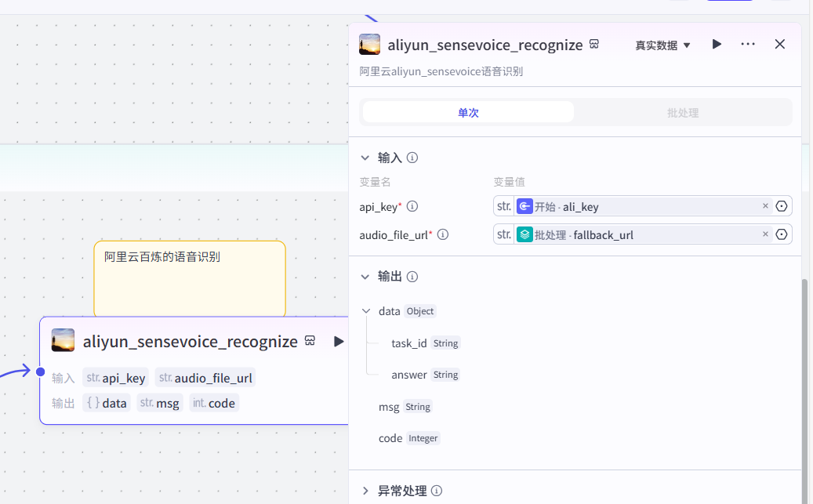
Task: Click the info icon next to 输出
Action: click(412, 277)
